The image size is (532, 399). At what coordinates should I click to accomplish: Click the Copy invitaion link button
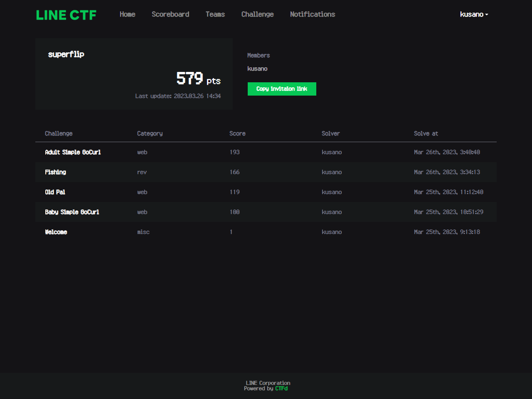coord(282,89)
